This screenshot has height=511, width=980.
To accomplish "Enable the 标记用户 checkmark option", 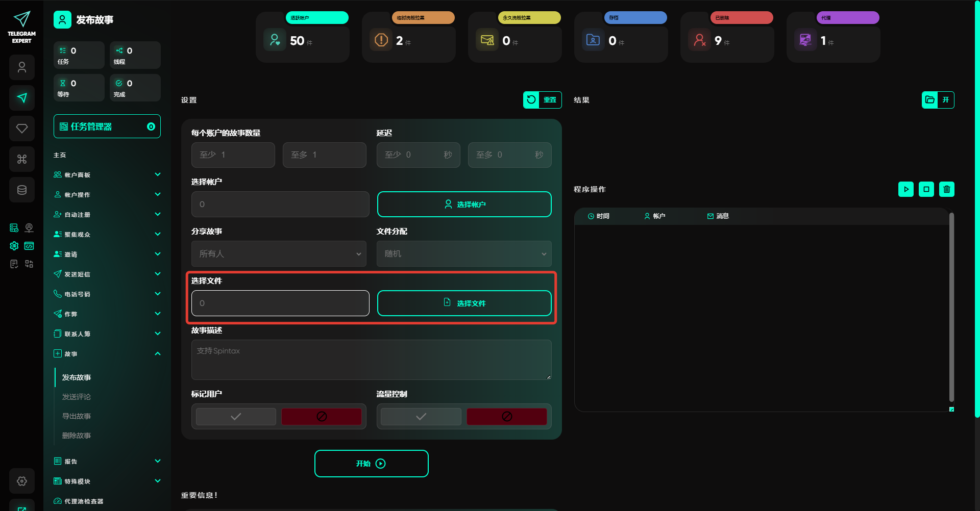I will coord(236,417).
